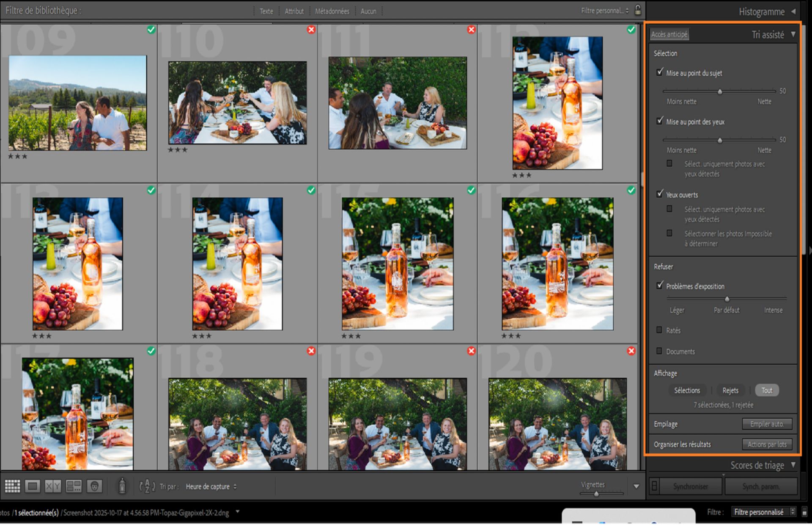This screenshot has height=525, width=812.
Task: Click the Synchroniser button
Action: 691,487
